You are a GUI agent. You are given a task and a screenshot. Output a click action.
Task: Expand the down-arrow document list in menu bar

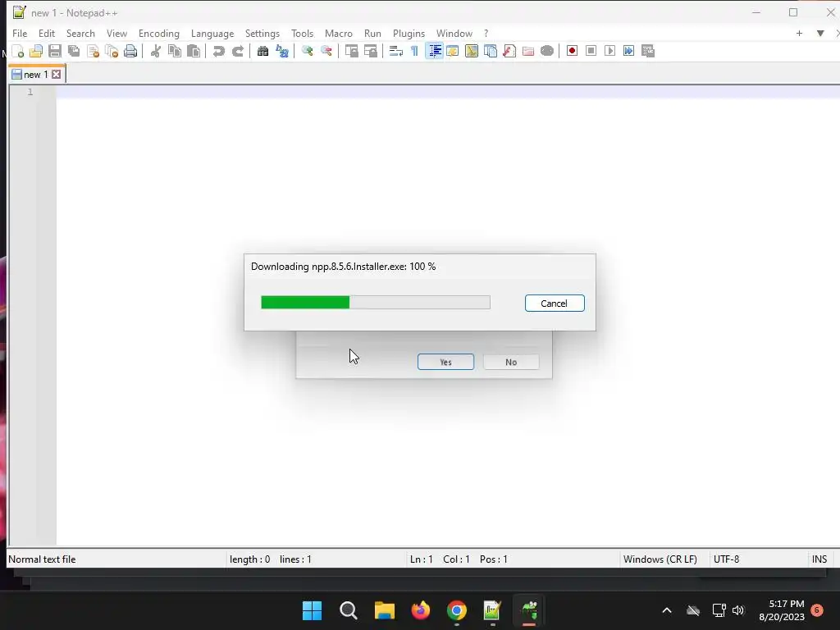click(820, 33)
